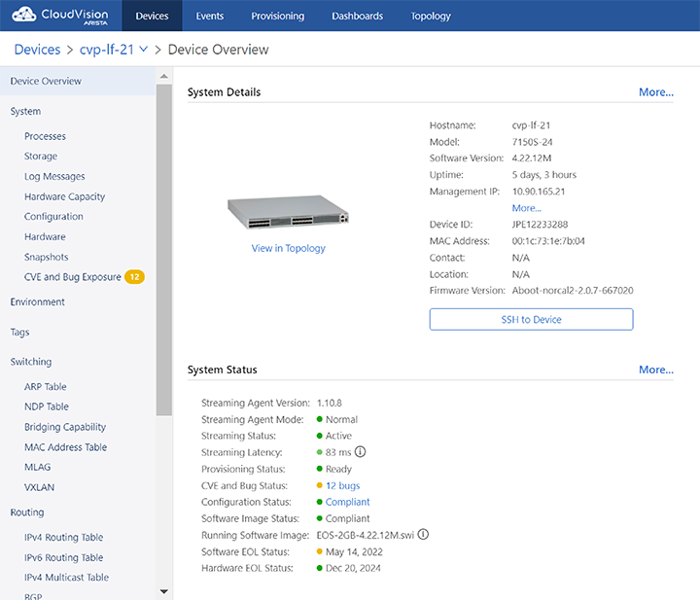
Task: Click Streaming Agent Version 1.10.8
Action: (x=330, y=403)
